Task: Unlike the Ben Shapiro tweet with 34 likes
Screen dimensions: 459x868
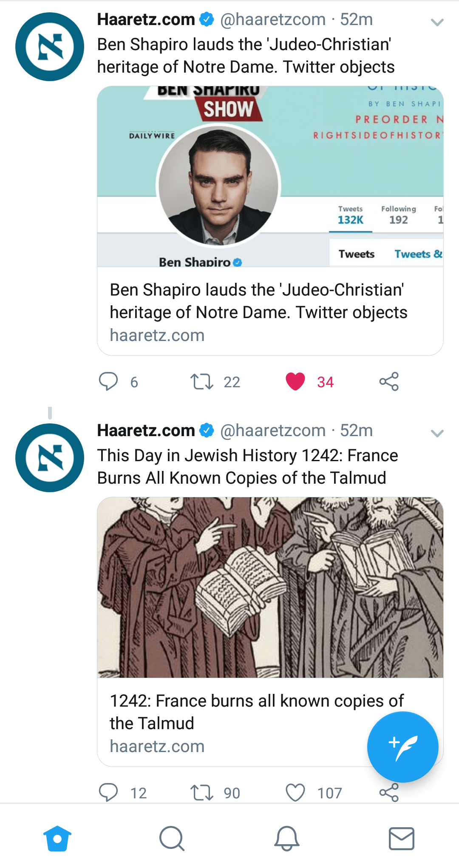Action: pyautogui.click(x=295, y=381)
